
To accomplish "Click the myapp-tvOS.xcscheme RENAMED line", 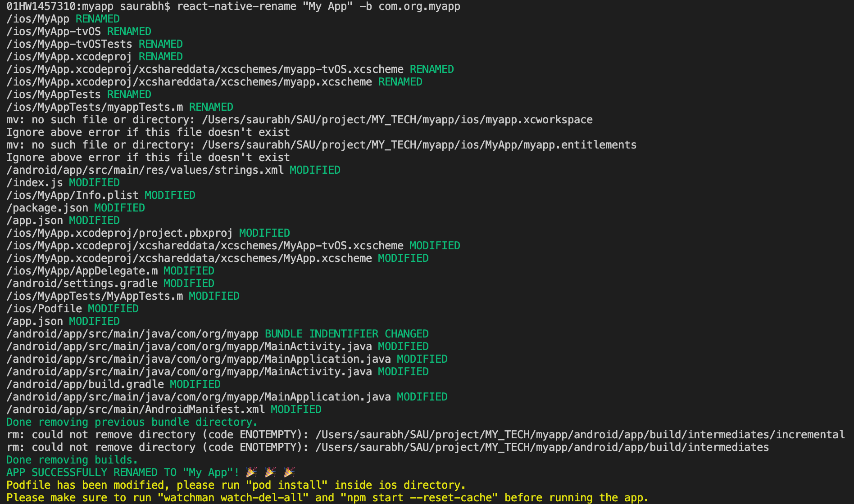I will pyautogui.click(x=230, y=70).
